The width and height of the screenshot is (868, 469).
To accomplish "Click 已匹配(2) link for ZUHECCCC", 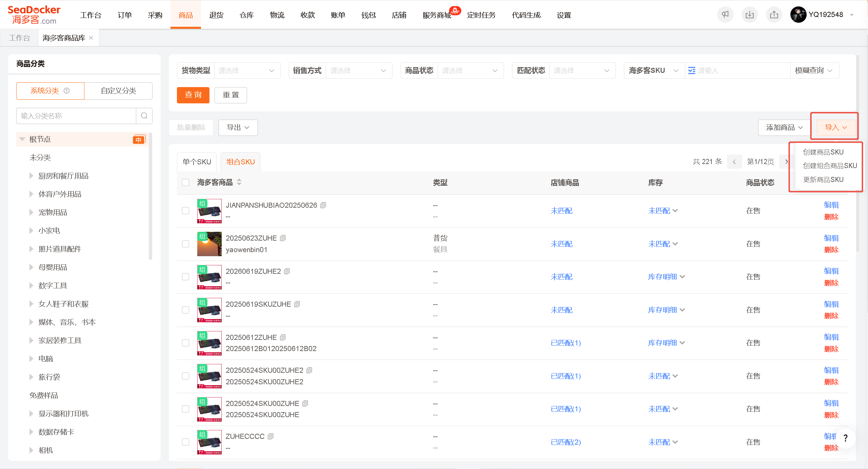I will pos(566,442).
